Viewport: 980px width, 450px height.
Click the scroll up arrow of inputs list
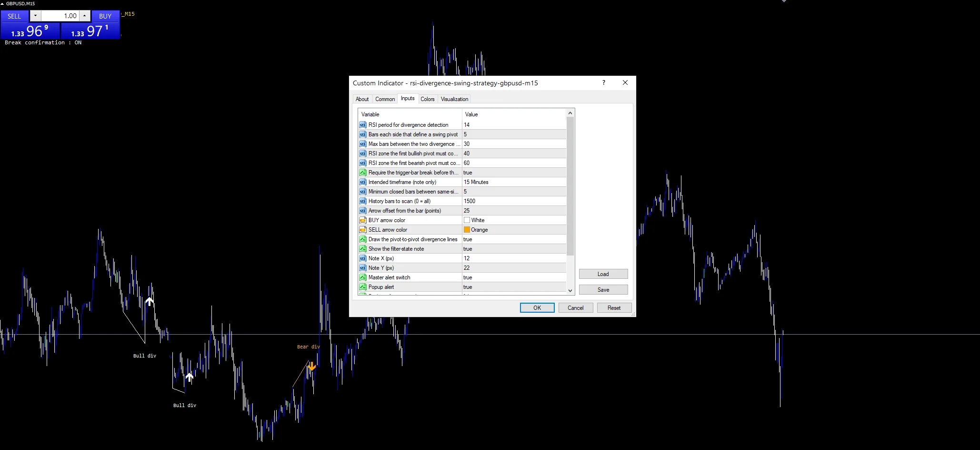[570, 113]
